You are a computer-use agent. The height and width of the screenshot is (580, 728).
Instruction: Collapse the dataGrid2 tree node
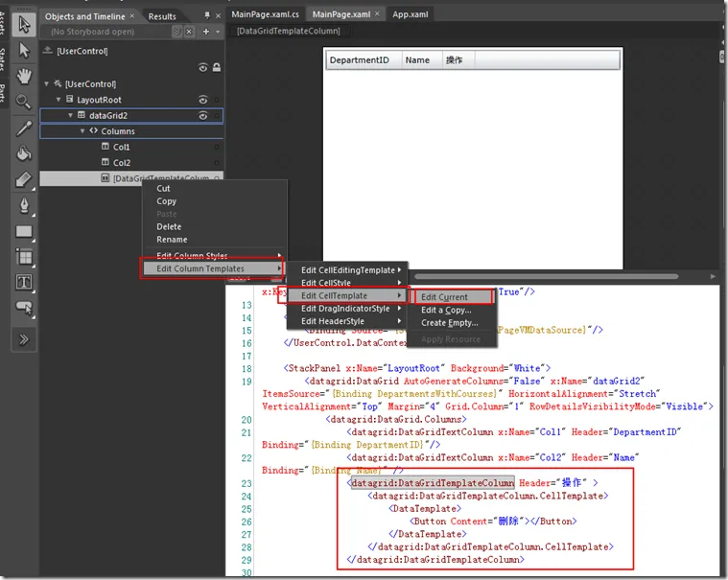[70, 115]
